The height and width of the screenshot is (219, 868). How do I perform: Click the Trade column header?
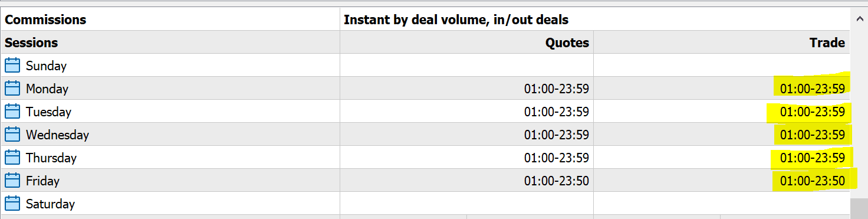tap(827, 43)
